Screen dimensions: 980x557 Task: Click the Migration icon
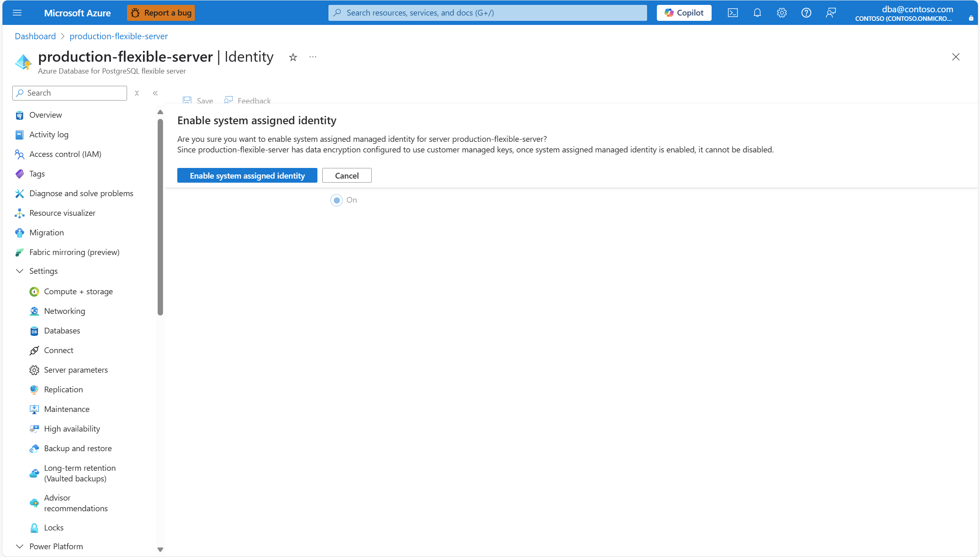(x=20, y=233)
